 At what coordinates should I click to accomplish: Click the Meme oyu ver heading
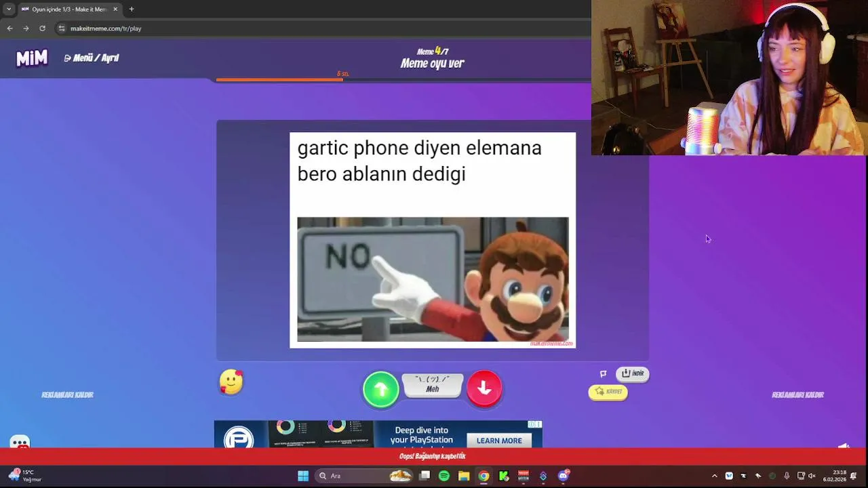[x=433, y=64]
